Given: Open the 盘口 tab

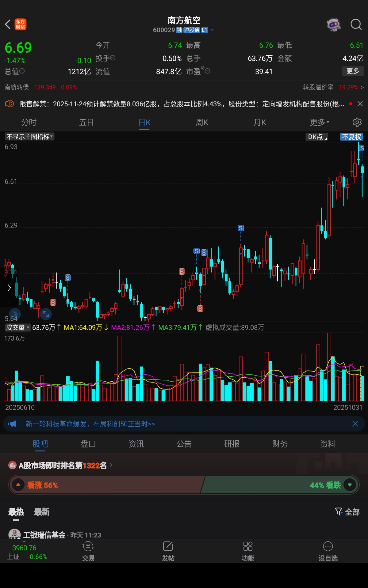Looking at the screenshot, I should 88,443.
